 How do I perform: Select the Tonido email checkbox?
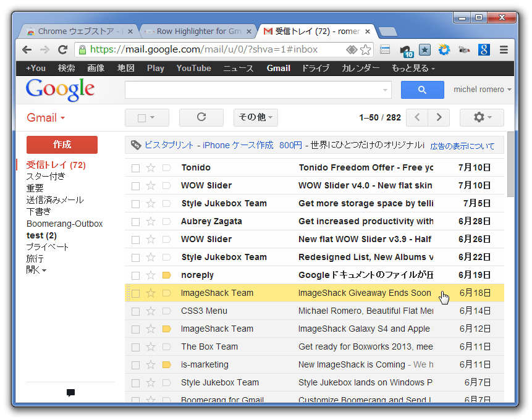(135, 168)
